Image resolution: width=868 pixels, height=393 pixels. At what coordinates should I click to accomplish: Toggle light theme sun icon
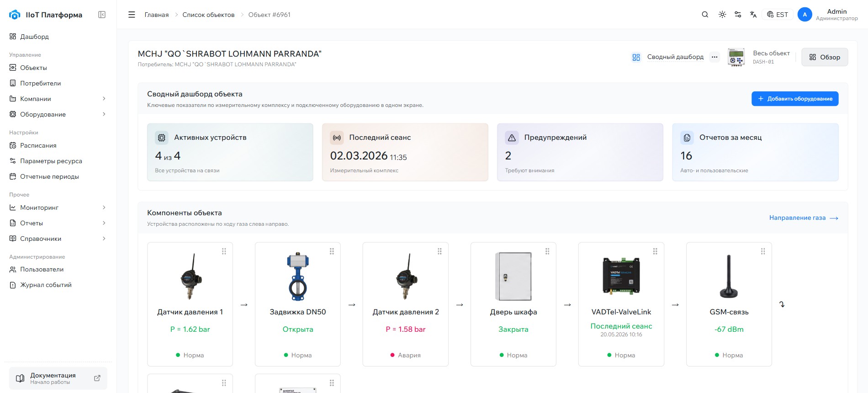[x=722, y=15]
